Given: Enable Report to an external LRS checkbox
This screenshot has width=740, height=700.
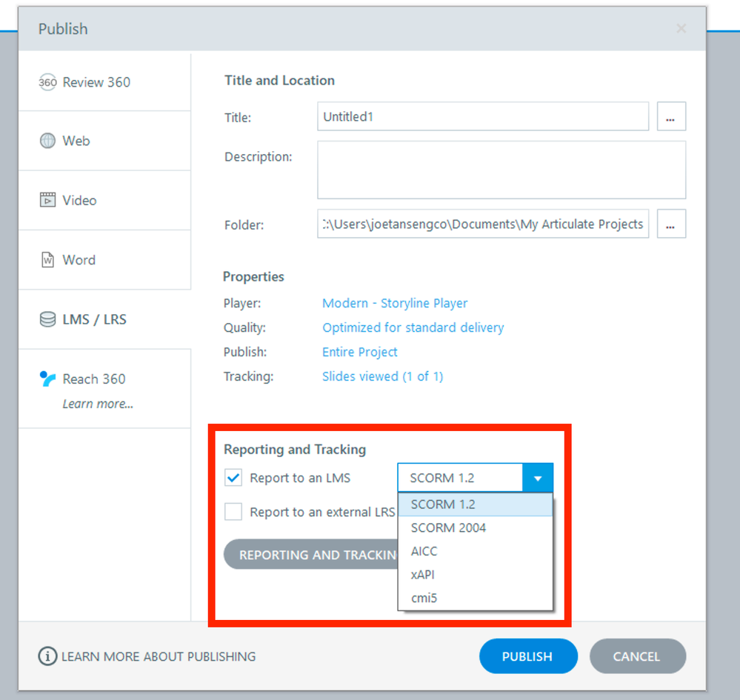Looking at the screenshot, I should [233, 512].
